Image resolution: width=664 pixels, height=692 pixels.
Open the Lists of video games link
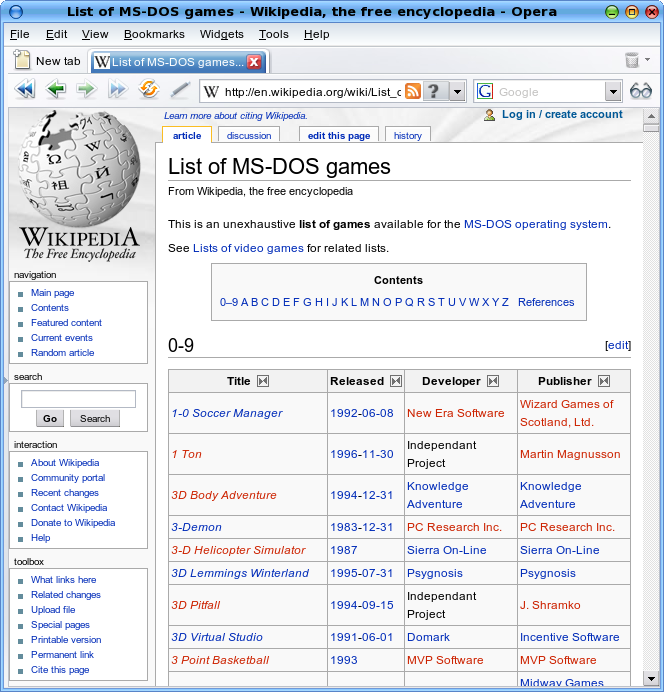tap(248, 248)
